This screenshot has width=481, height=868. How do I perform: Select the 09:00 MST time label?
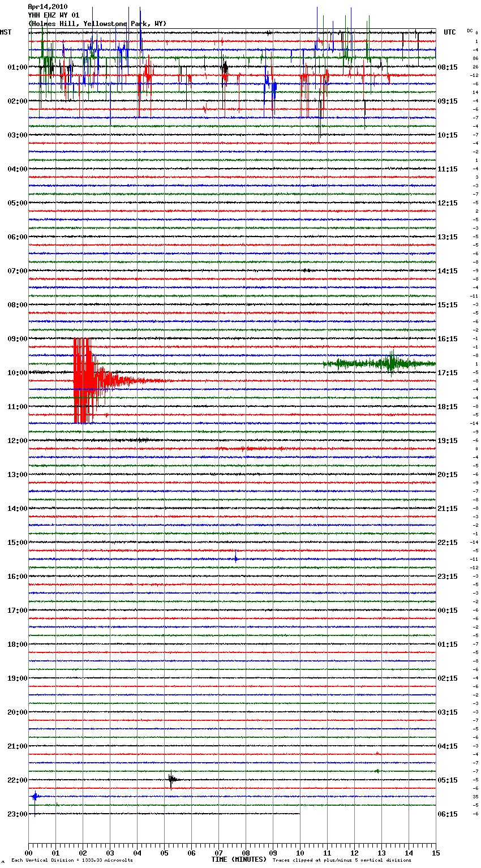[x=18, y=339]
